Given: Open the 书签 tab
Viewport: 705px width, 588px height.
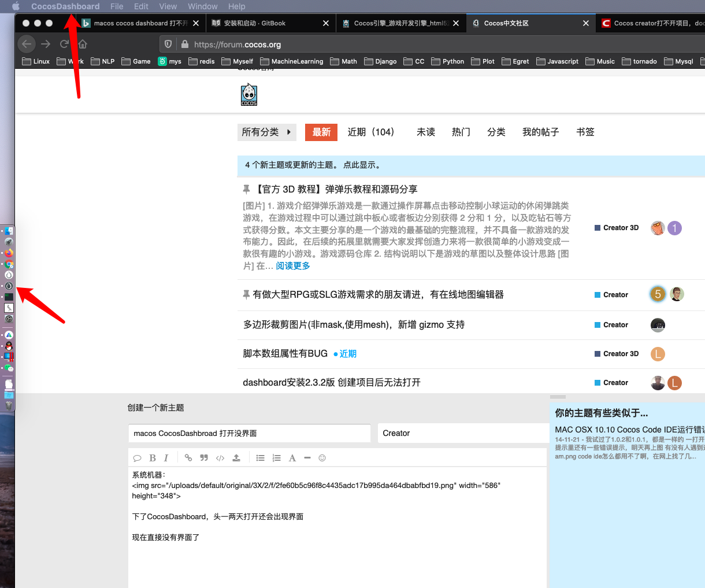Looking at the screenshot, I should coord(585,132).
